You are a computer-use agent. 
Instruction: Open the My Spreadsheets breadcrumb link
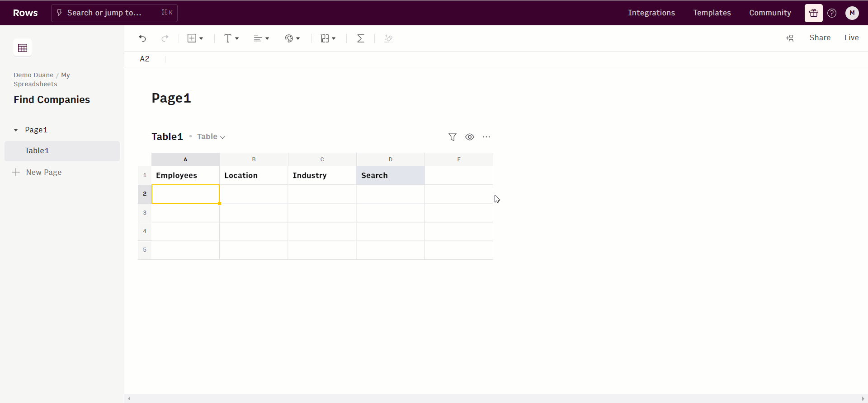click(42, 80)
